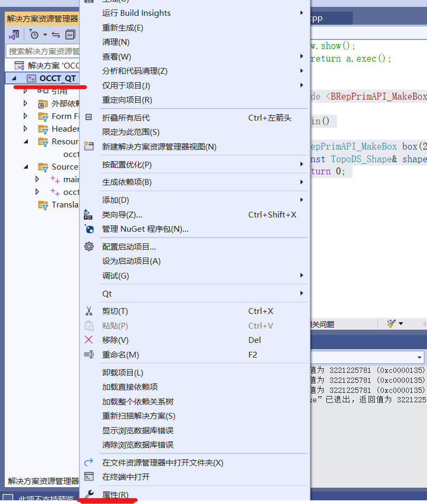Click the main.cpp file icon
The width and height of the screenshot is (427, 504).
[x=55, y=180]
